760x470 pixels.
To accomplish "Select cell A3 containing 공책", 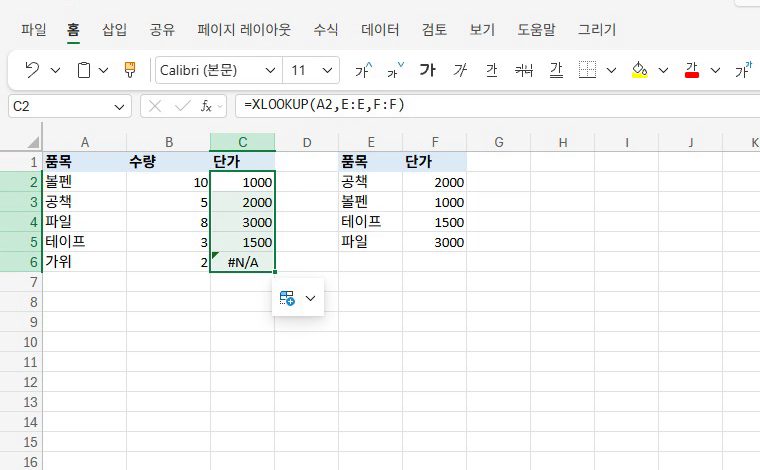I will pos(85,202).
